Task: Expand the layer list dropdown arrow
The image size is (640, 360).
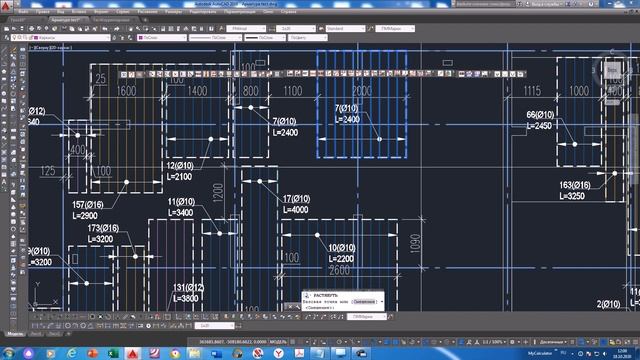Action: (108, 38)
